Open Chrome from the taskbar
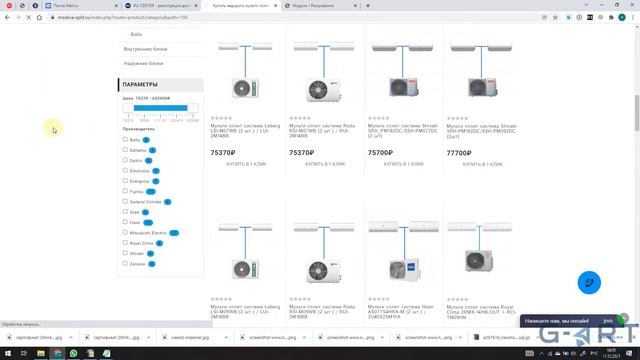 point(58,353)
